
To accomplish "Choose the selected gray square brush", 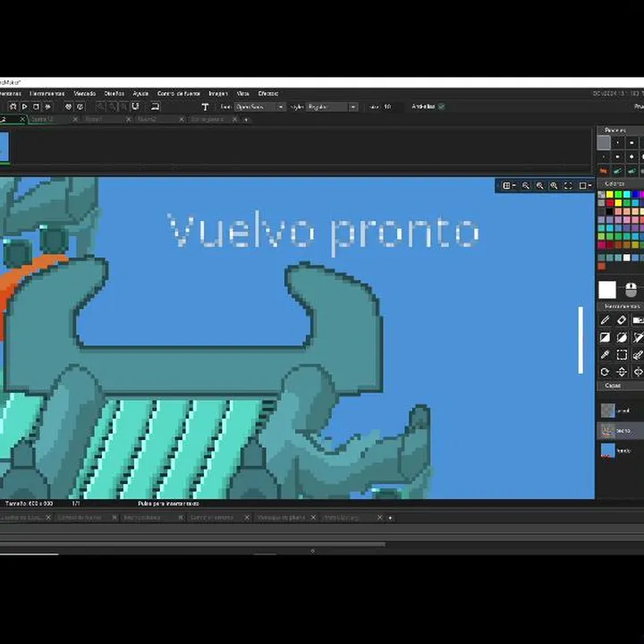I will click(x=604, y=143).
